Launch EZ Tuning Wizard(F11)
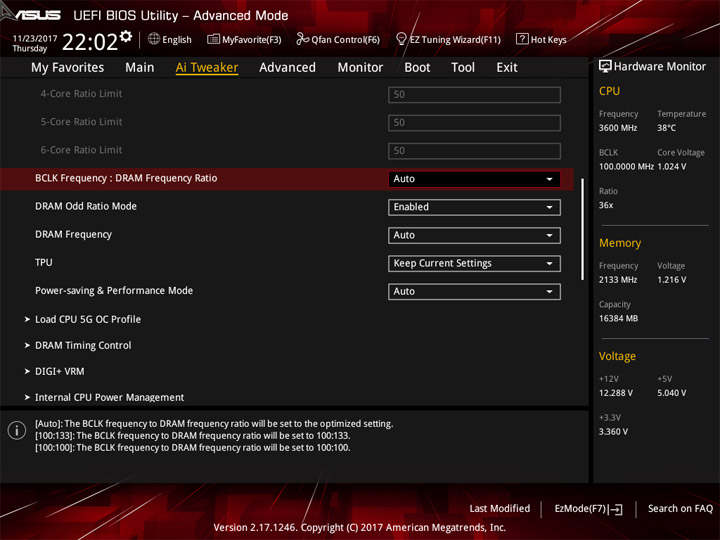720x540 pixels. [x=448, y=39]
